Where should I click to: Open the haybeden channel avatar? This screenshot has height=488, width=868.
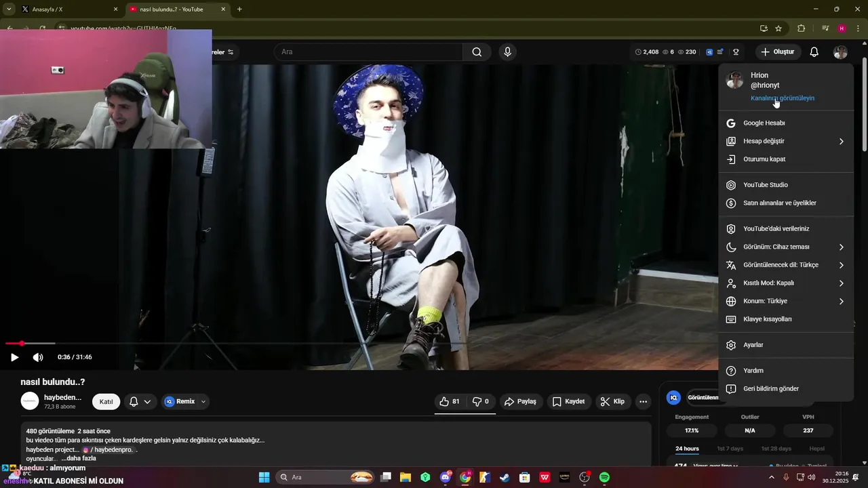(30, 401)
